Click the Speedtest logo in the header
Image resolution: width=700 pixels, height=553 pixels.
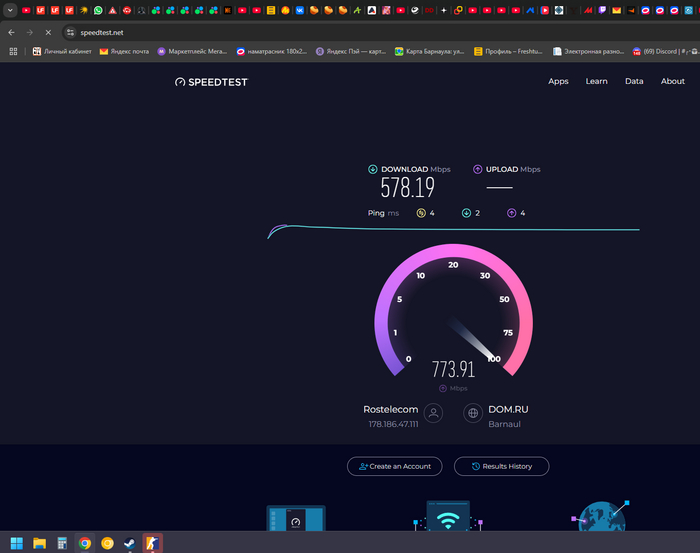(x=210, y=82)
